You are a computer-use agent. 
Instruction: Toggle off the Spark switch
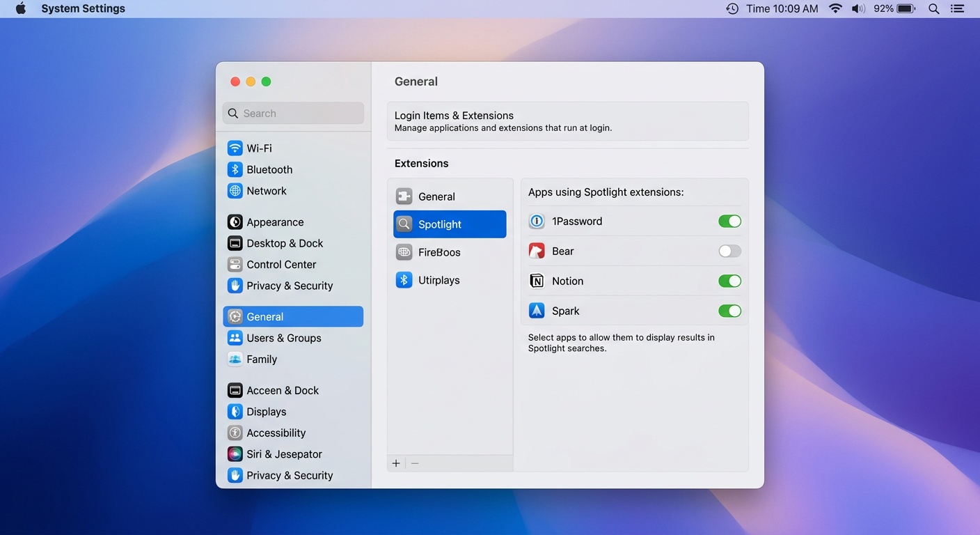point(729,311)
